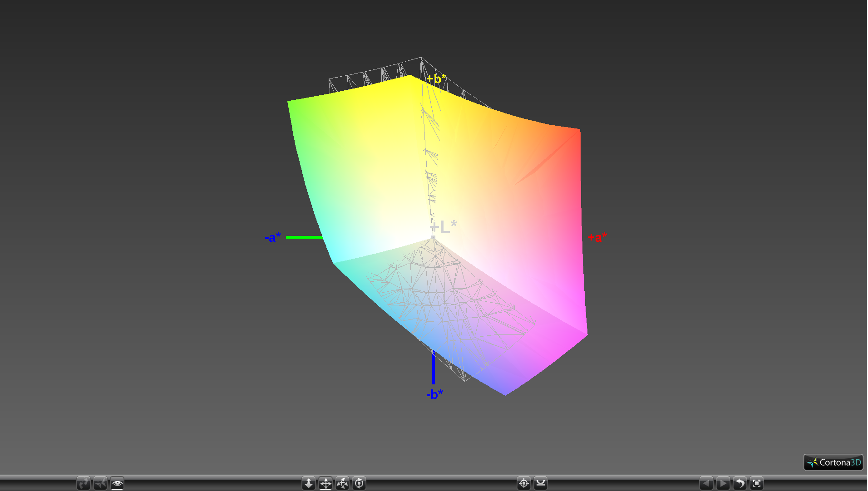The image size is (868, 491).
Task: Activate the Goto crosshair tool
Action: (524, 484)
